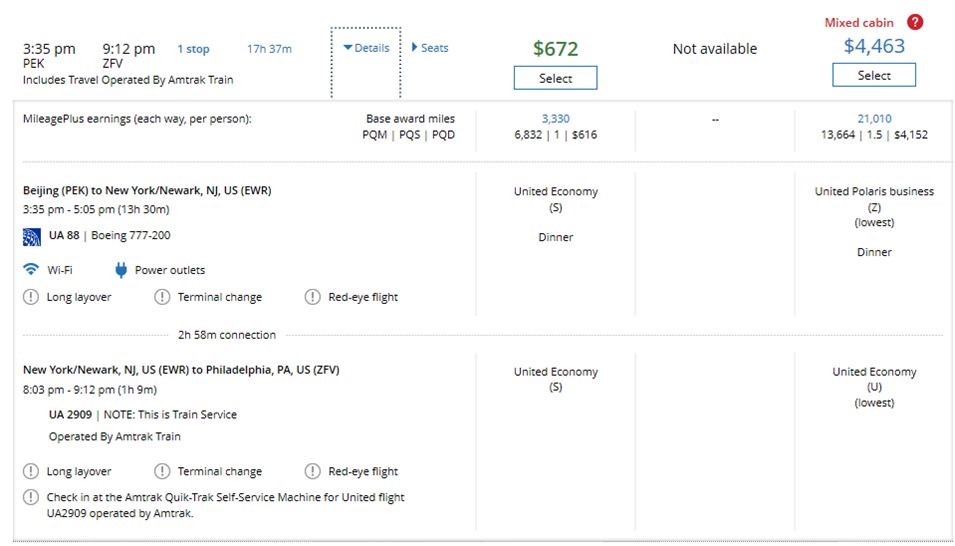Viewport: 955px width, 546px height.
Task: Select the $4,463 mixed cabin fare
Action: pyautogui.click(x=873, y=75)
